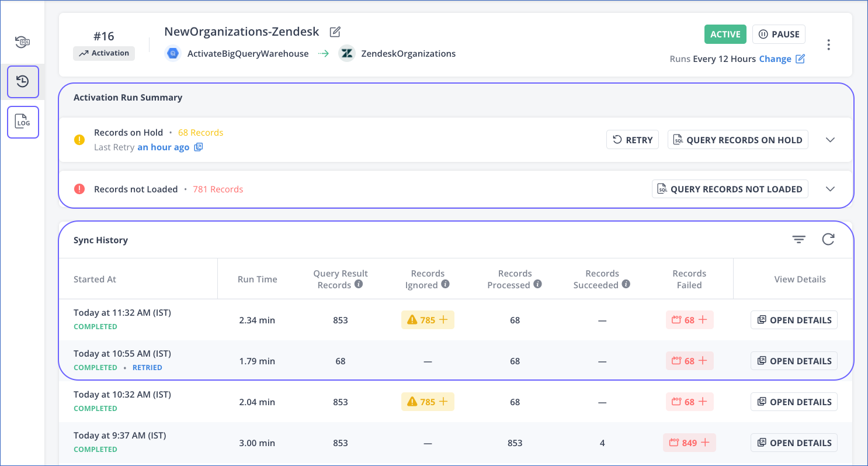868x466 pixels.
Task: Open details for the 9:37 AM run
Action: 794,443
